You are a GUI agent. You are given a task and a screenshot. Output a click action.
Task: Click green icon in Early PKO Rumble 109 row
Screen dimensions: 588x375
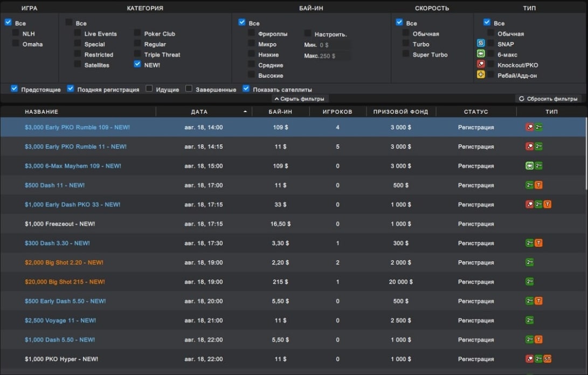pyautogui.click(x=538, y=127)
